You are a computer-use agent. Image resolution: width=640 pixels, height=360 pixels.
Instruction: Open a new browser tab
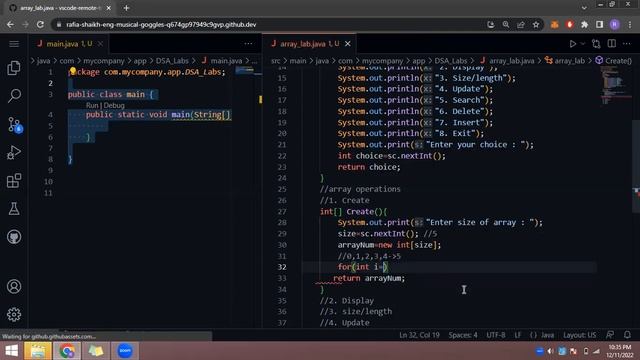(126, 8)
